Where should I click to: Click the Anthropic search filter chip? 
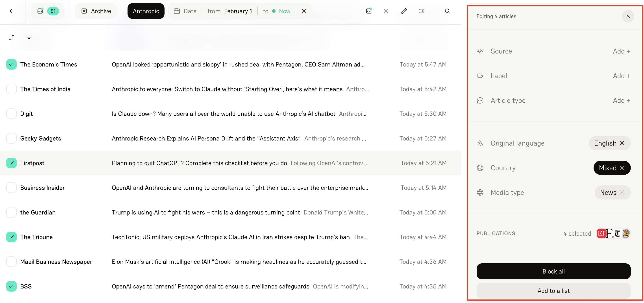point(146,11)
